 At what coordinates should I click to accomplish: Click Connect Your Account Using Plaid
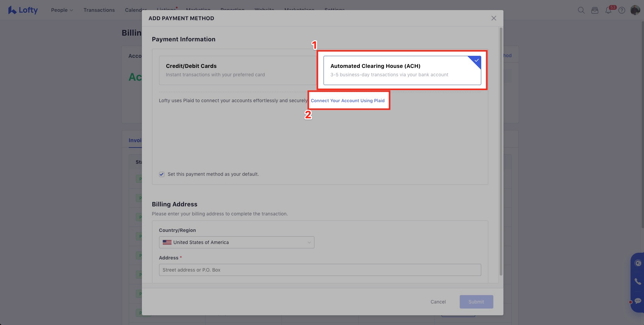coord(347,100)
